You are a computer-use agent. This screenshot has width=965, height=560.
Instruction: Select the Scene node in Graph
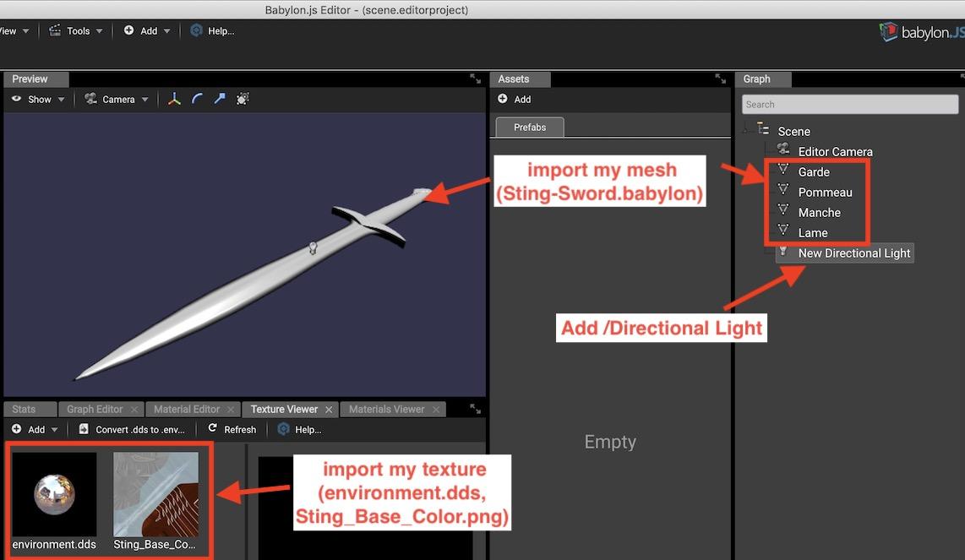793,131
